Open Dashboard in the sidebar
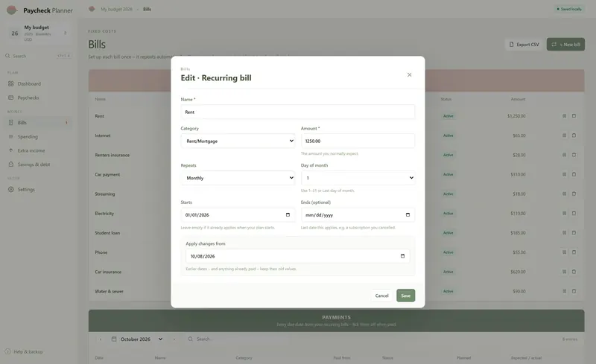This screenshot has width=596, height=364. tap(38, 83)
